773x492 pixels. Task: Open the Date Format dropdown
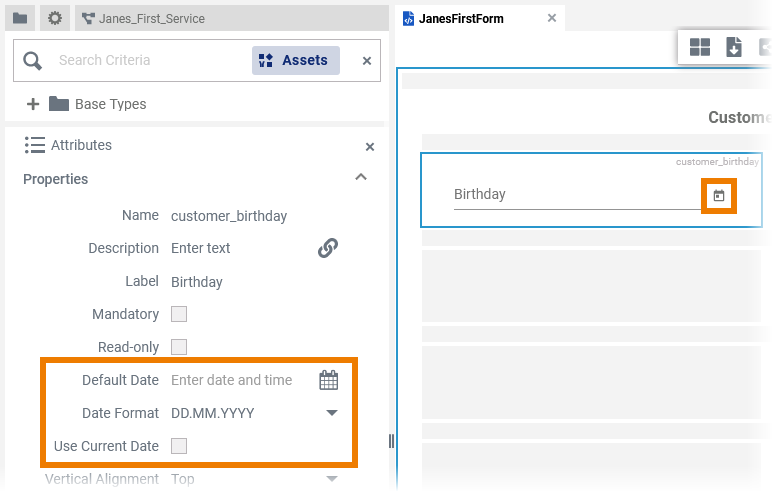pyautogui.click(x=332, y=413)
